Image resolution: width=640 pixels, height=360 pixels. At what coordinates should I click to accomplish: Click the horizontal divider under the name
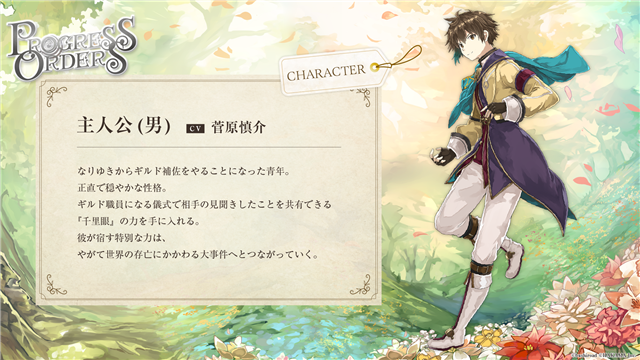tap(209, 147)
